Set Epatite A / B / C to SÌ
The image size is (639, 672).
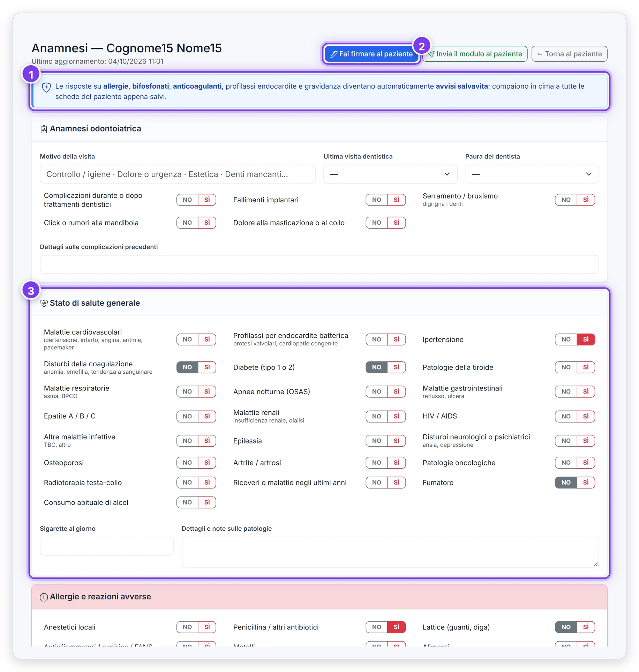point(207,416)
